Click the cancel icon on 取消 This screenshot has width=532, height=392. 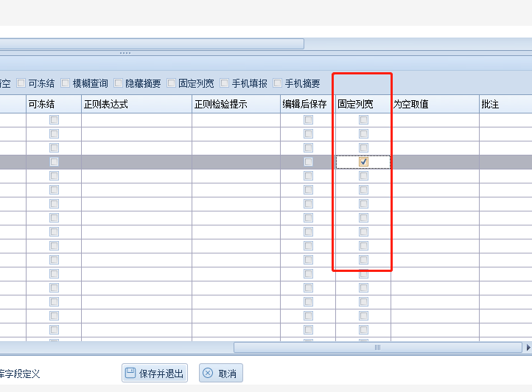click(x=208, y=374)
